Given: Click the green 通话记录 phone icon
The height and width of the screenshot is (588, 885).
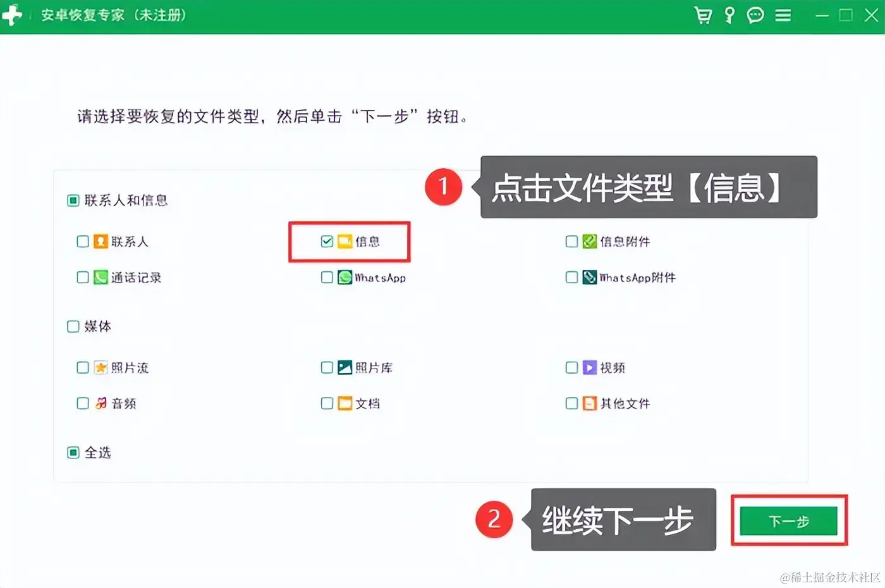Looking at the screenshot, I should pyautogui.click(x=101, y=278).
